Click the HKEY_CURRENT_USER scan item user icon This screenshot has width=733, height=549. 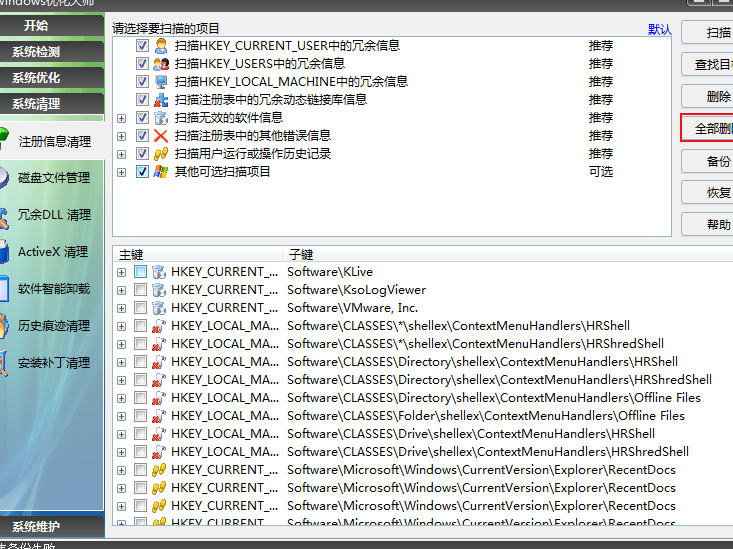pos(161,46)
